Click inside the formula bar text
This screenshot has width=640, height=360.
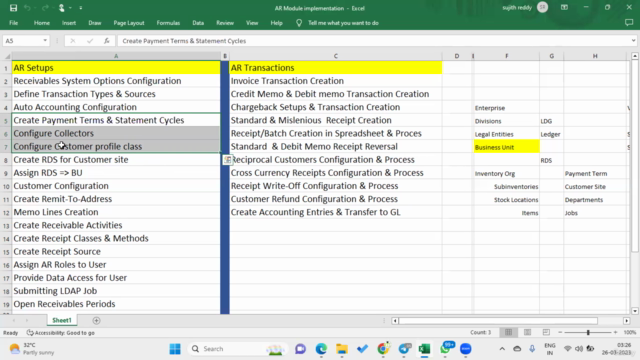point(184,41)
